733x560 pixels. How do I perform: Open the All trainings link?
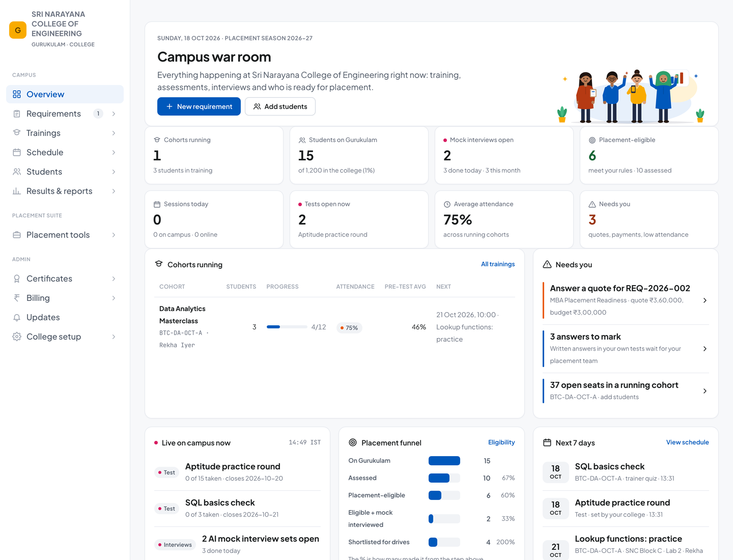click(x=498, y=264)
